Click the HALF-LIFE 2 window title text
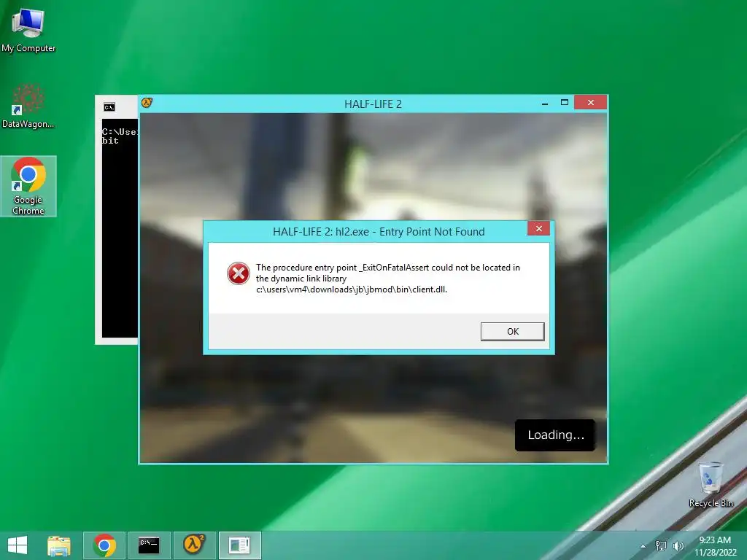 [x=373, y=104]
